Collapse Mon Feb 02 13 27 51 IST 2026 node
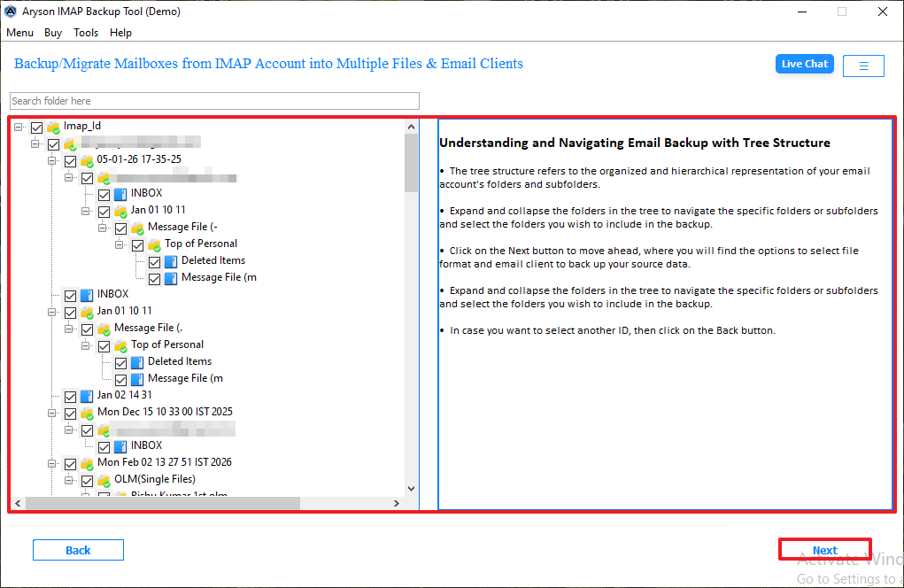904x588 pixels. coord(52,463)
